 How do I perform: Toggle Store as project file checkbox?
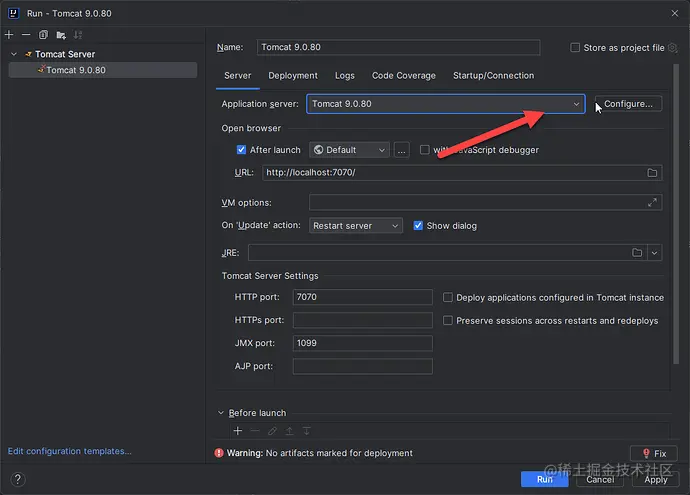coord(575,48)
